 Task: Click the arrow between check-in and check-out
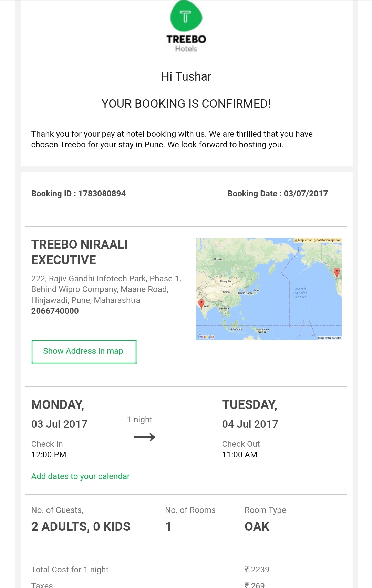145,437
